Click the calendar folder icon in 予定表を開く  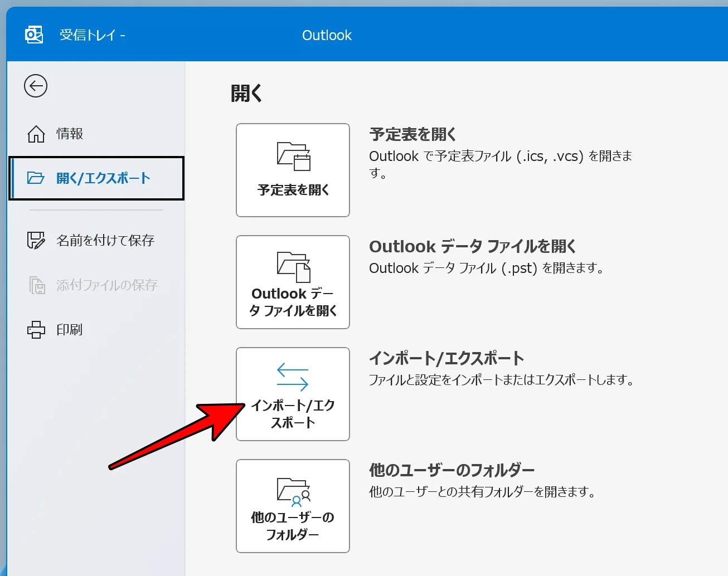click(x=293, y=157)
